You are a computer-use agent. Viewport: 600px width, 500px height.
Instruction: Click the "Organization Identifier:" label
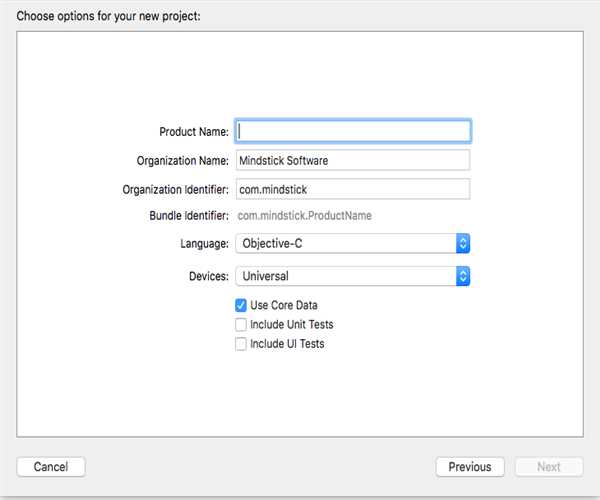pyautogui.click(x=176, y=189)
